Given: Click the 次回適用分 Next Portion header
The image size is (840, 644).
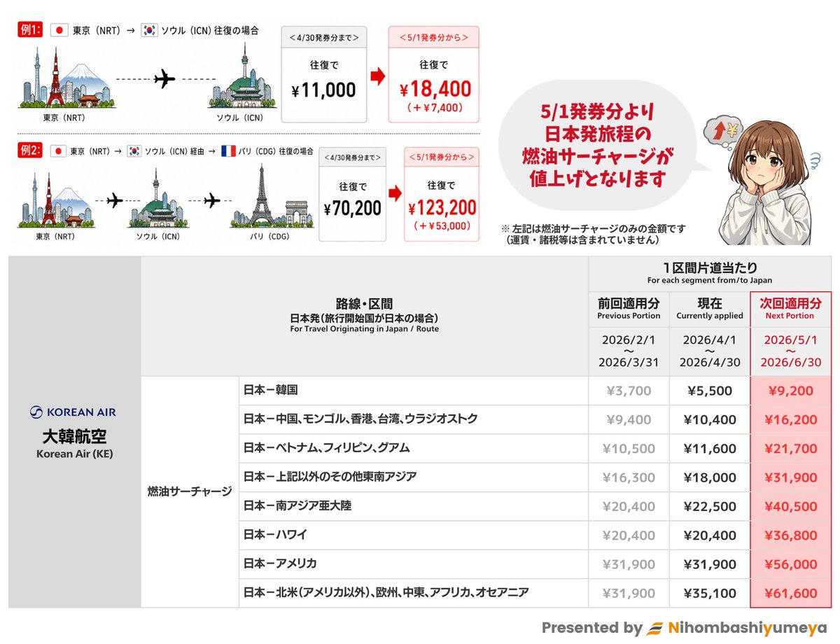Looking at the screenshot, I should [x=790, y=307].
